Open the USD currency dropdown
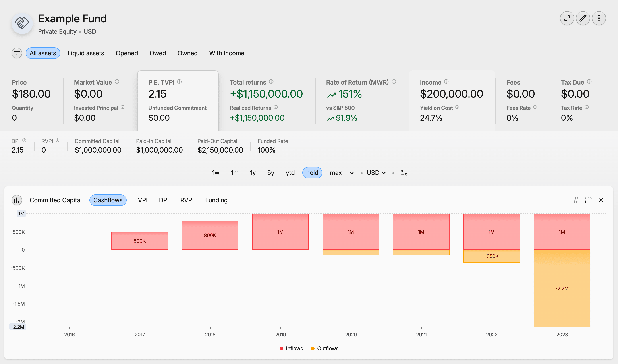 pos(376,173)
